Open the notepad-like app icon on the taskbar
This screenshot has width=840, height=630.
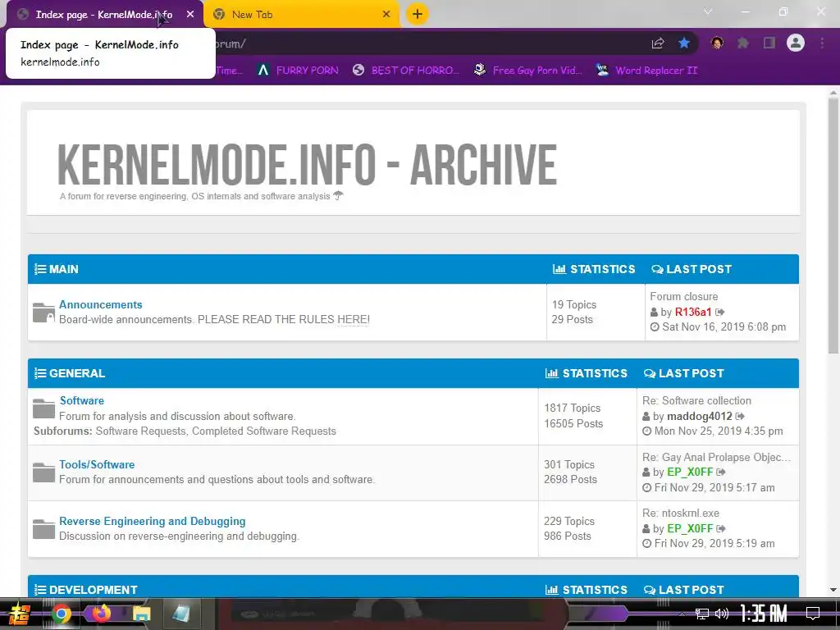pos(181,614)
